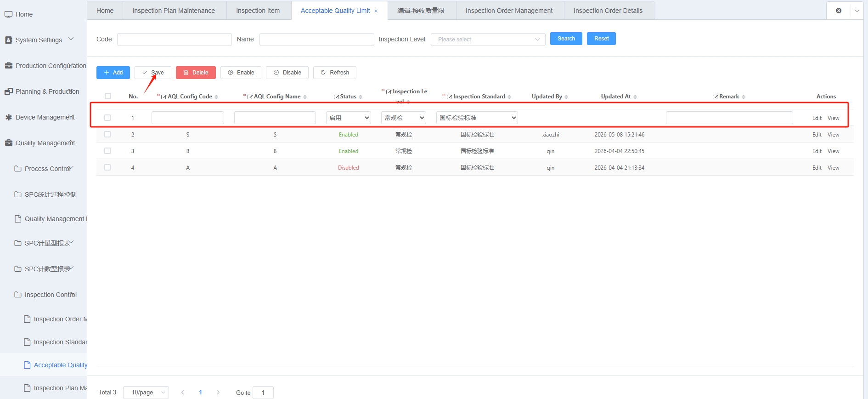Switch to Inspection Order Management tab

pos(509,11)
